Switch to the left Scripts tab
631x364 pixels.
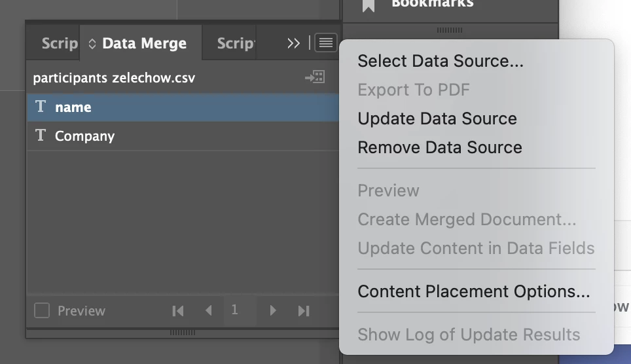point(60,43)
